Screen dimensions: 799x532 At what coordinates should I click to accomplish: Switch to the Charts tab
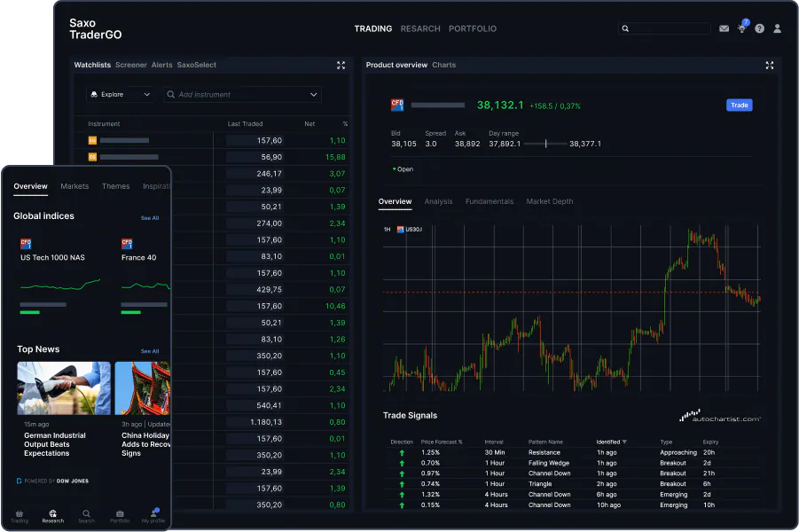443,66
